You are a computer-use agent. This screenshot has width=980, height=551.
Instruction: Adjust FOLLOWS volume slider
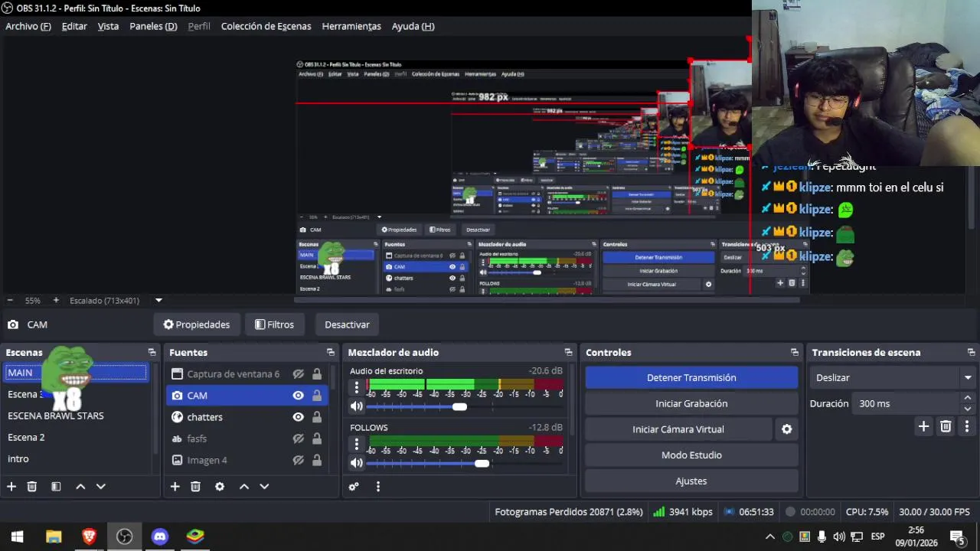[482, 463]
